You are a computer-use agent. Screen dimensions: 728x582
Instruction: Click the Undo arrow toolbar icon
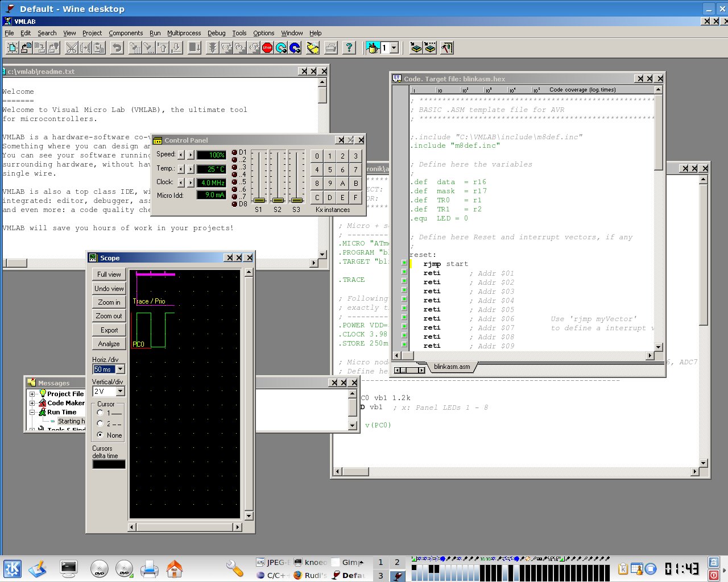(x=117, y=48)
